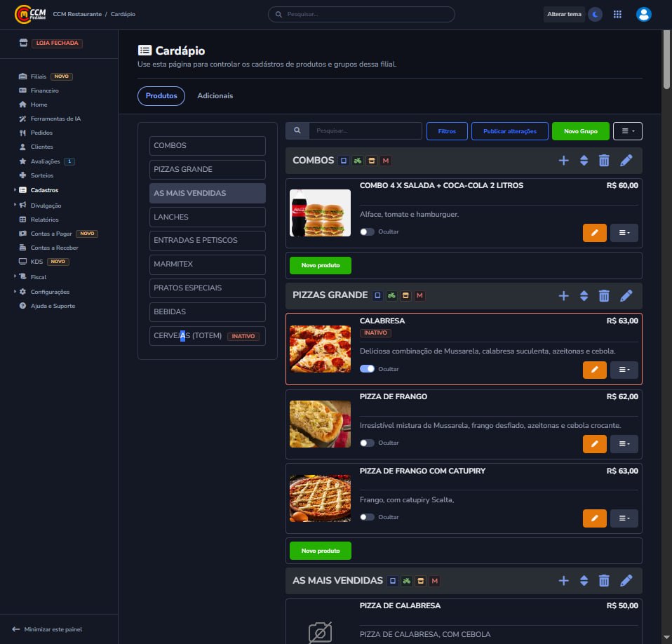Click the user profile avatar icon

click(643, 14)
